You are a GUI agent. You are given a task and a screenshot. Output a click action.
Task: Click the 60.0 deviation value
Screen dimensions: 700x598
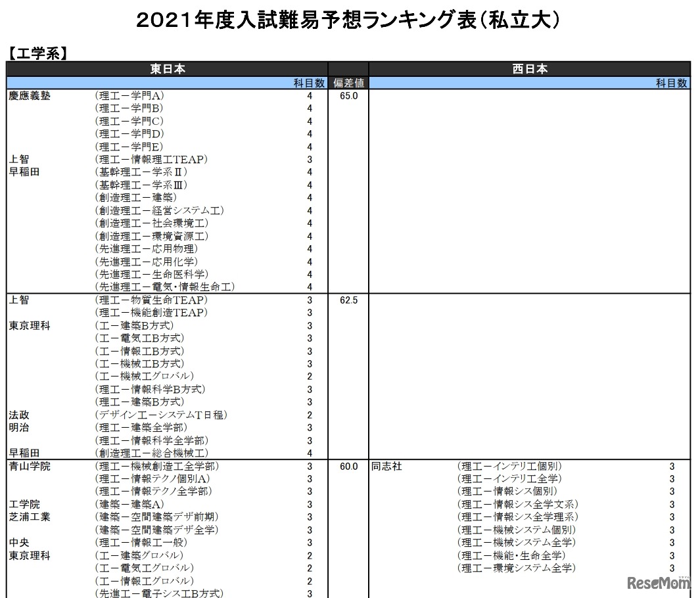click(348, 467)
